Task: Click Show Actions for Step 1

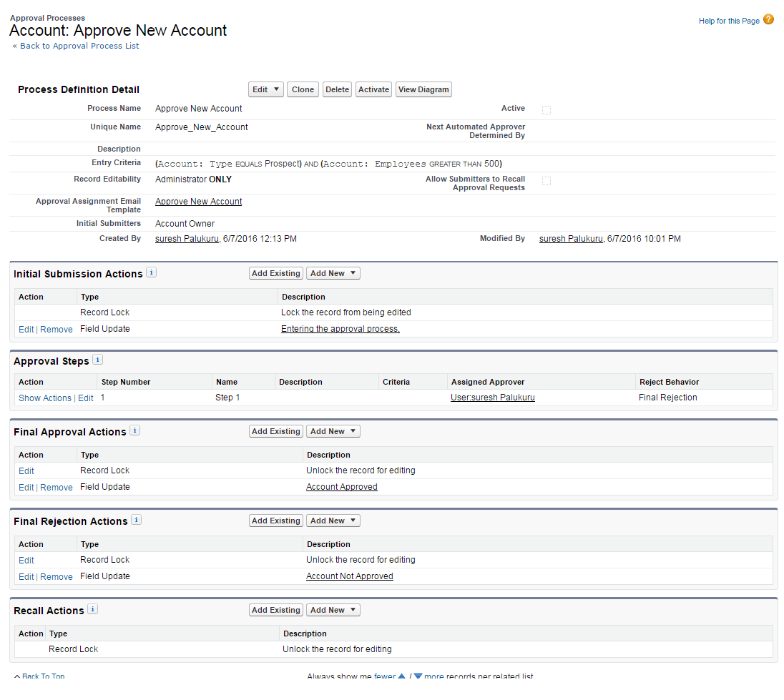Action: (x=45, y=398)
